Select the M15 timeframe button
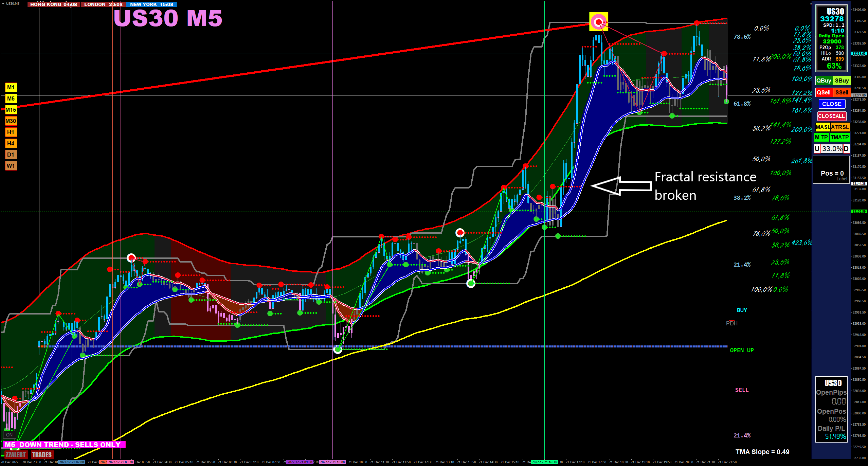 pos(11,110)
